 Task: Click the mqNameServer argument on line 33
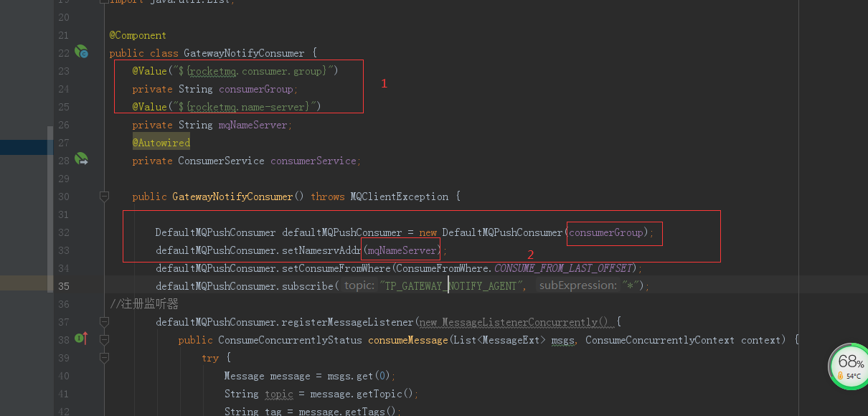click(400, 250)
